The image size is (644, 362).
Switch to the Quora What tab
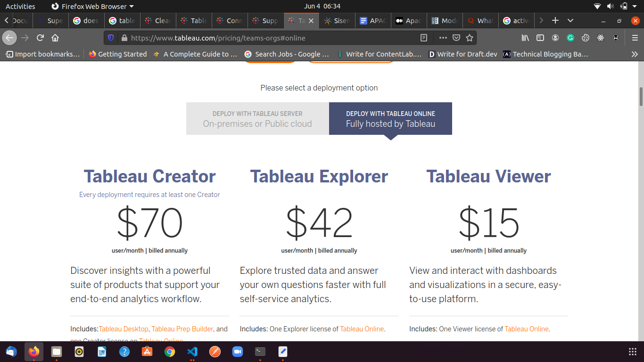click(x=480, y=21)
